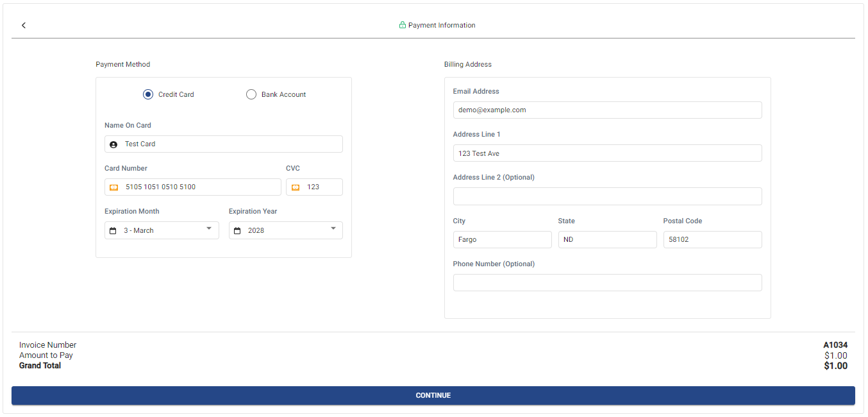868x417 pixels.
Task: Click the empty Address Line 2 field
Action: (x=607, y=196)
